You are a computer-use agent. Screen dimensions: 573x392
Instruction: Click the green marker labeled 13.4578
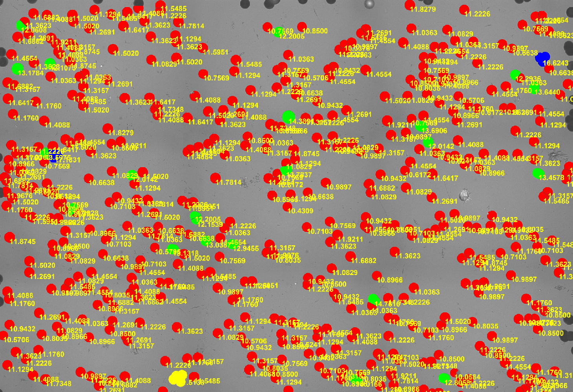[538, 173]
